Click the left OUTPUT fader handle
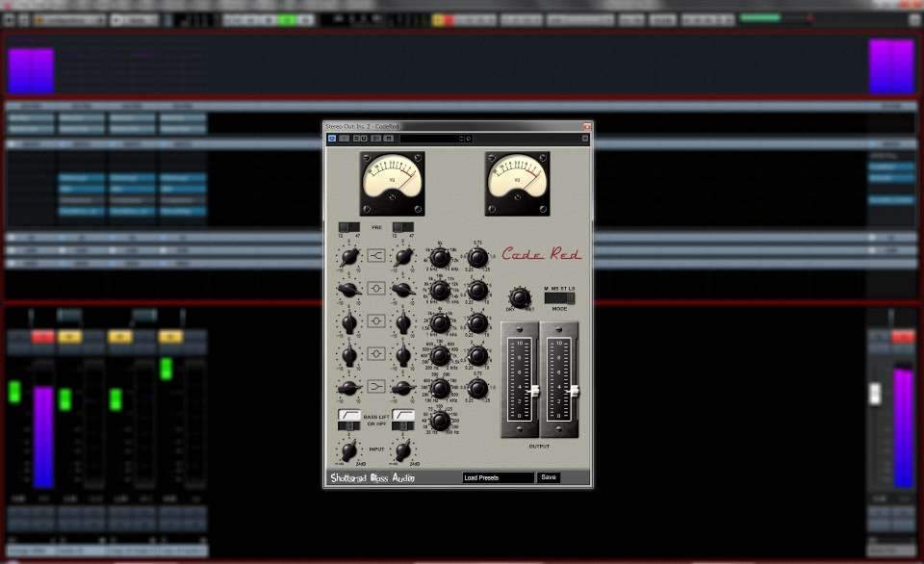The width and height of the screenshot is (924, 564). click(534, 392)
